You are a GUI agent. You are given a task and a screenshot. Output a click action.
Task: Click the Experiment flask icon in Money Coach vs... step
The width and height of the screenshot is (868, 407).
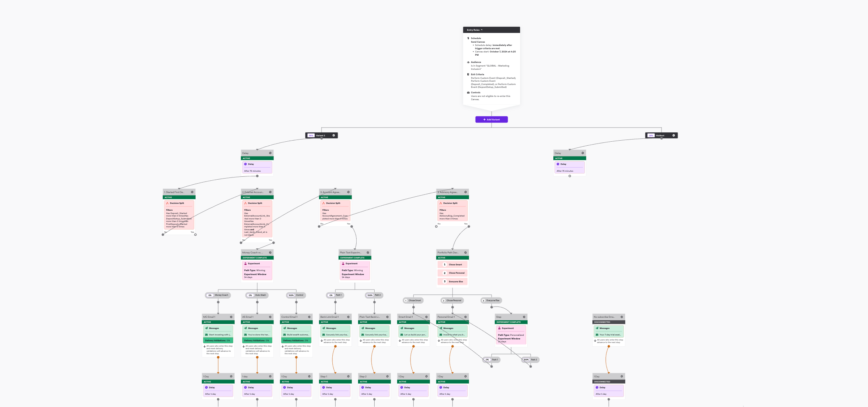click(246, 264)
